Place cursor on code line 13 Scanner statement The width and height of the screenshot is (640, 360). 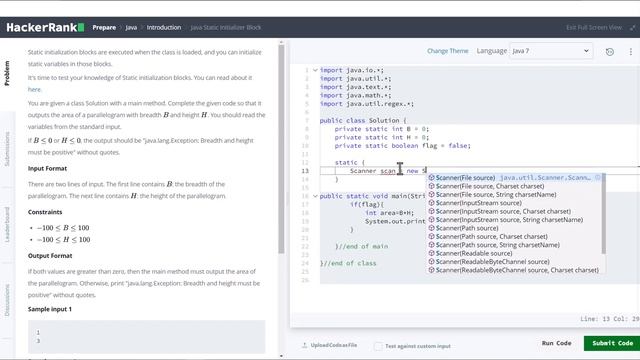pos(388,171)
